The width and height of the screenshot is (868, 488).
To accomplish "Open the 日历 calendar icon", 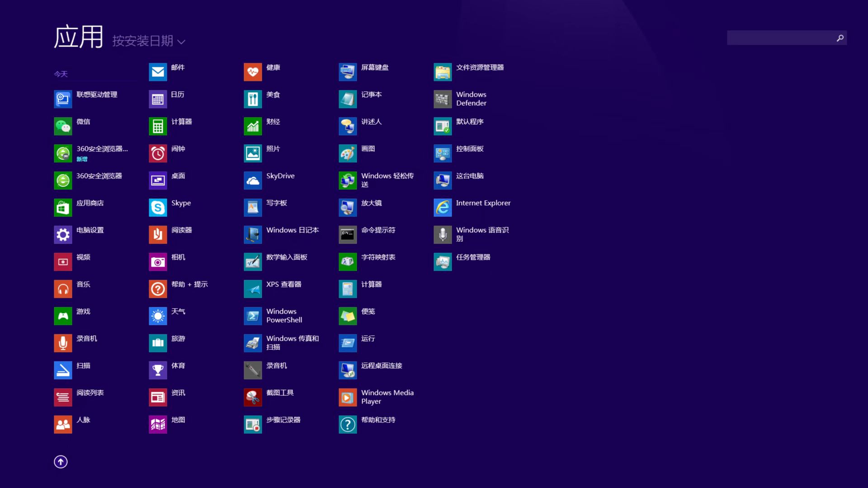I will pyautogui.click(x=158, y=99).
